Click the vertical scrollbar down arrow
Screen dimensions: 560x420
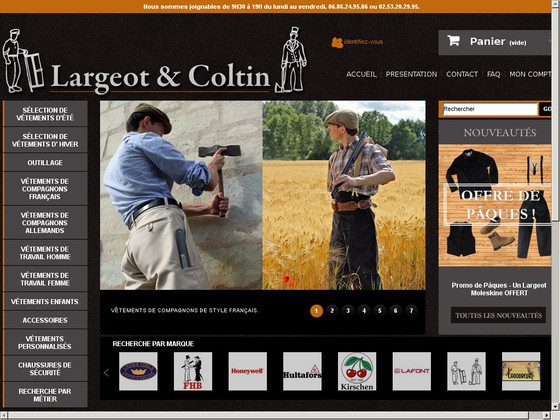coord(556,407)
